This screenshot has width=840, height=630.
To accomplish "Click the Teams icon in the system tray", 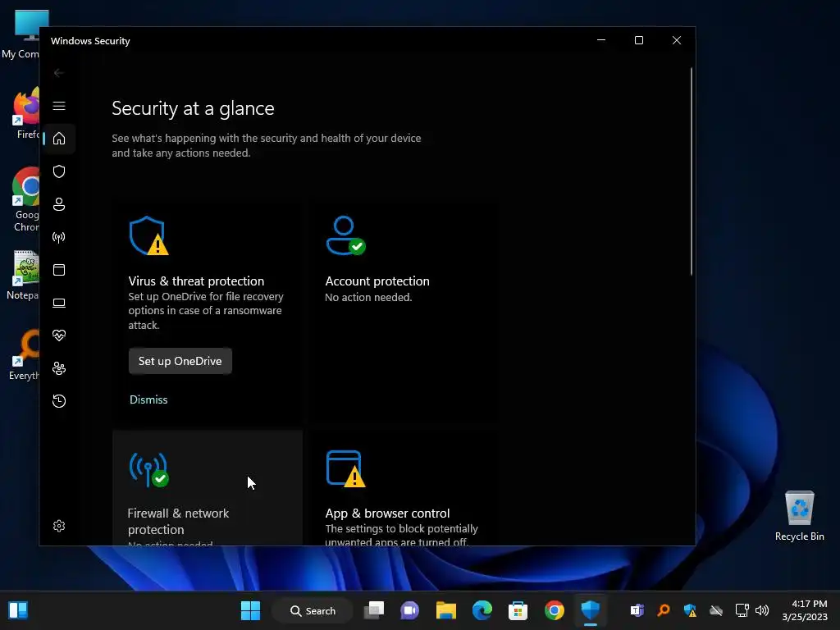I will tap(637, 610).
